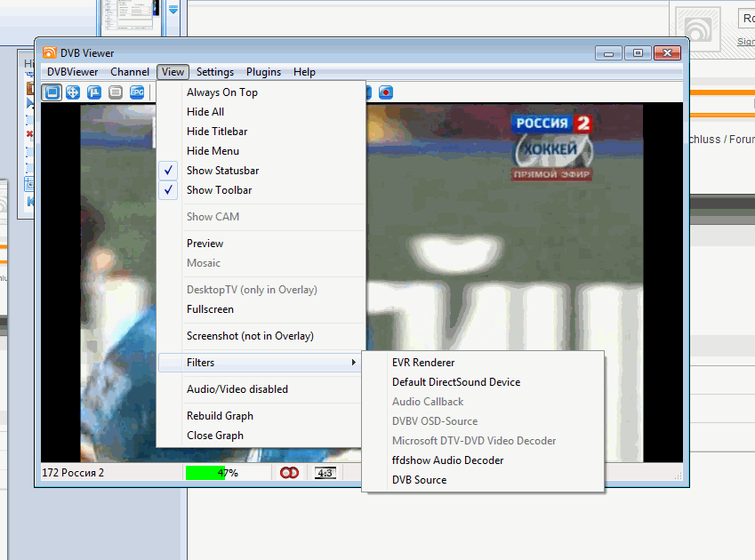755x560 pixels.
Task: Click the fullscreen arrows toolbar icon
Action: click(74, 92)
